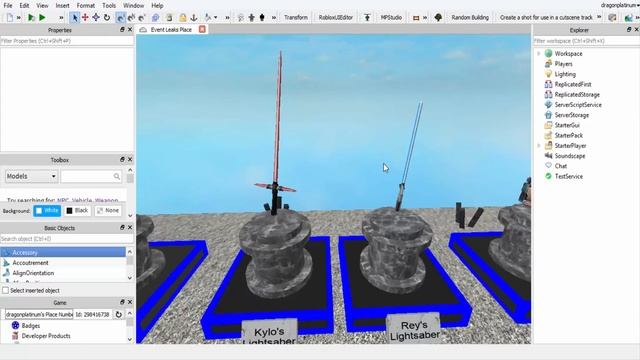Launch the RobloxUIEditor plugin
640x360 pixels.
tap(336, 18)
